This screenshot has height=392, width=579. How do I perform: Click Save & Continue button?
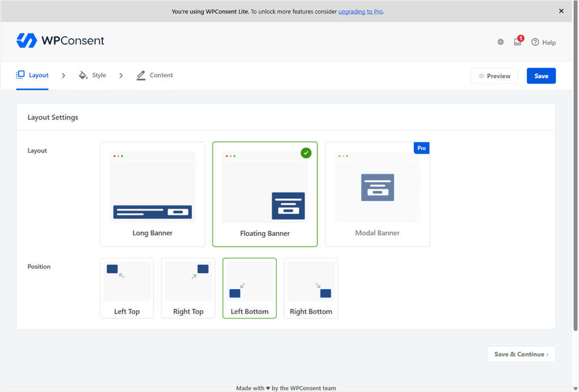tap(521, 354)
